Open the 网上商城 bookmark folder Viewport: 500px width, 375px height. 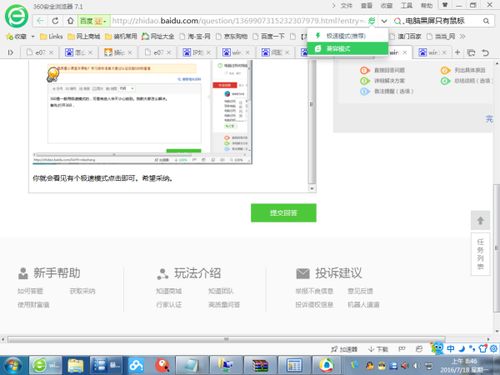pos(84,36)
